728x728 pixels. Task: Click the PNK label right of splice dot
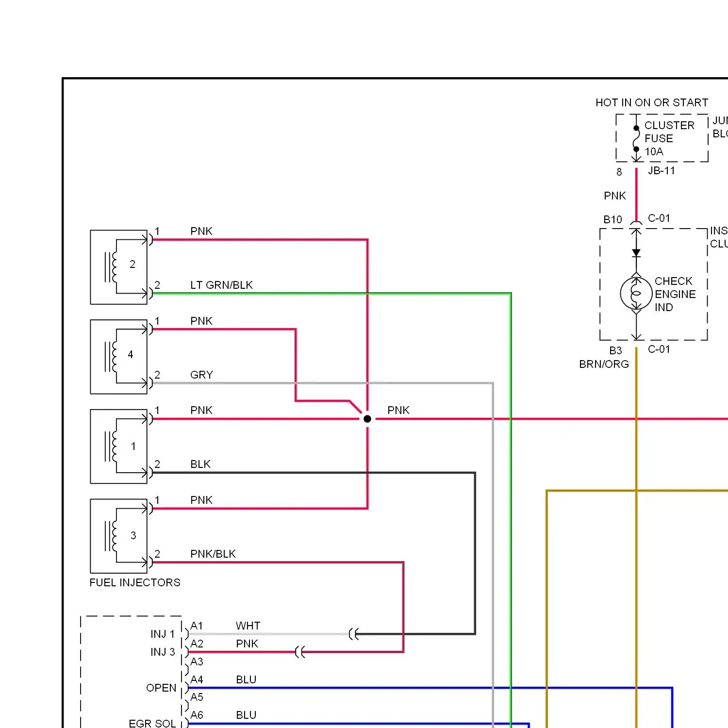coord(398,411)
